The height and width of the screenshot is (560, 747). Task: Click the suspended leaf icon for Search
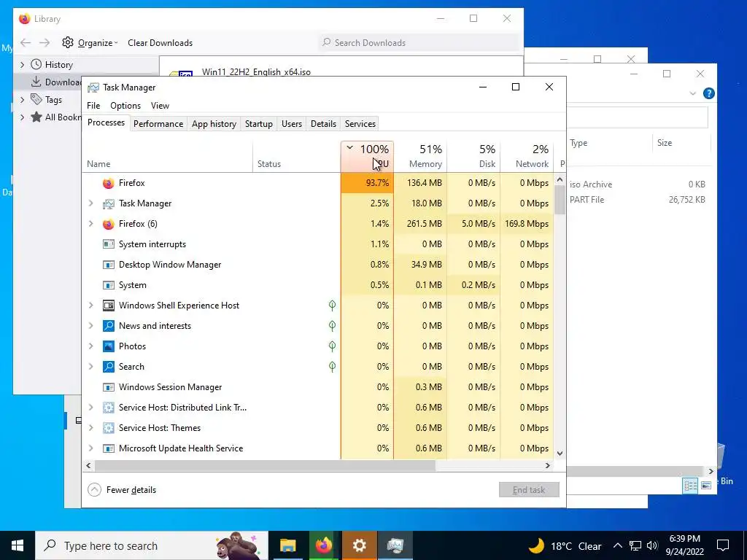(332, 367)
